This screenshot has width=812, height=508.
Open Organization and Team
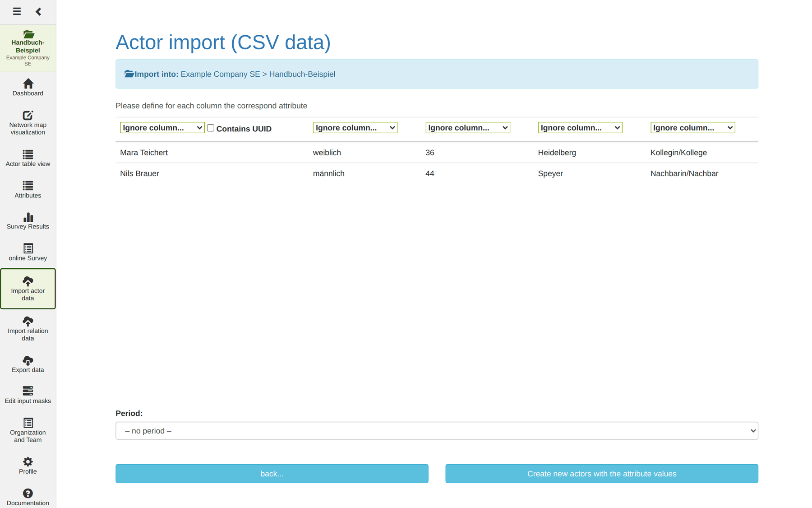point(28,430)
